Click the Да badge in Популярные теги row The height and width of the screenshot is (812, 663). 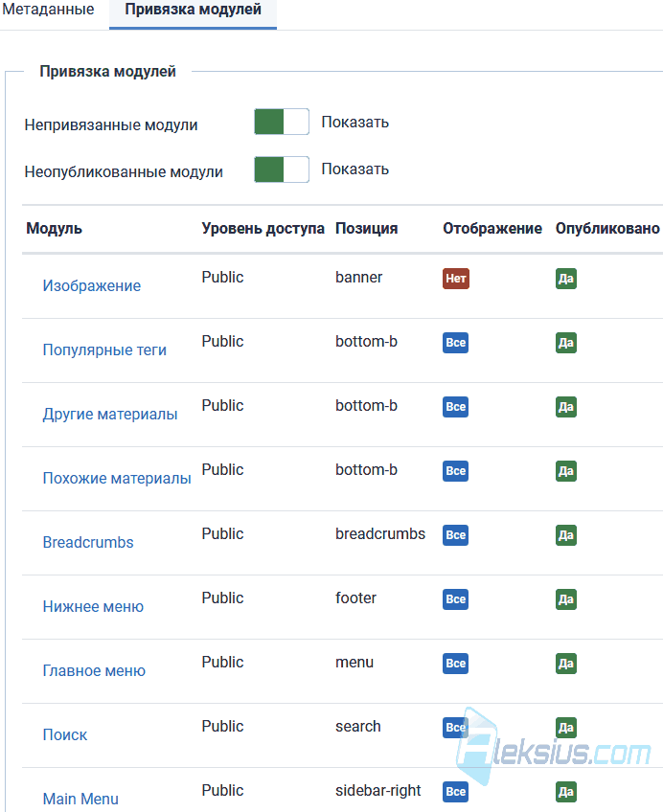566,343
